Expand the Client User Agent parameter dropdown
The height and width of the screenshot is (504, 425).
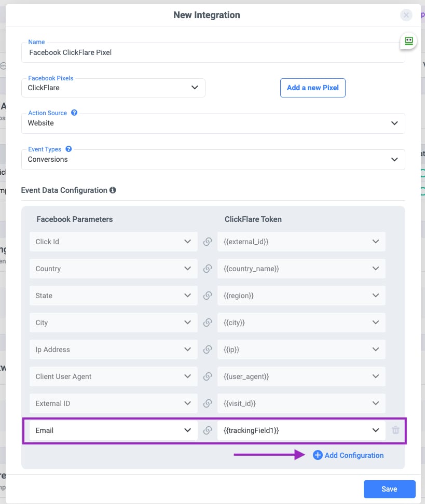point(114,377)
